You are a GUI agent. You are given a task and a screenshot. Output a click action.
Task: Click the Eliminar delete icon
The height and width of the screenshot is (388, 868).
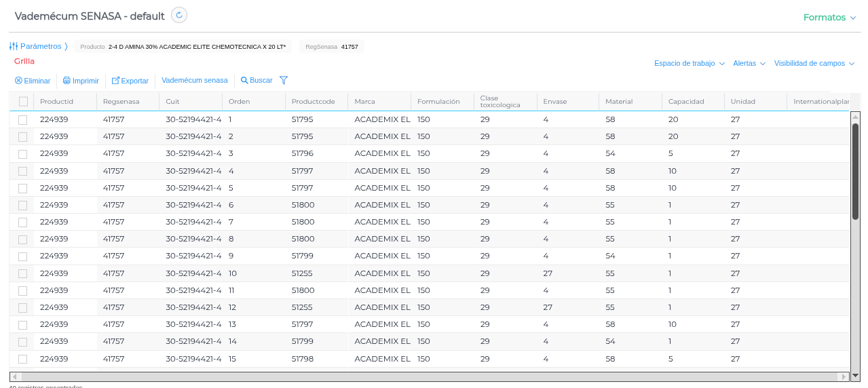[x=18, y=81]
